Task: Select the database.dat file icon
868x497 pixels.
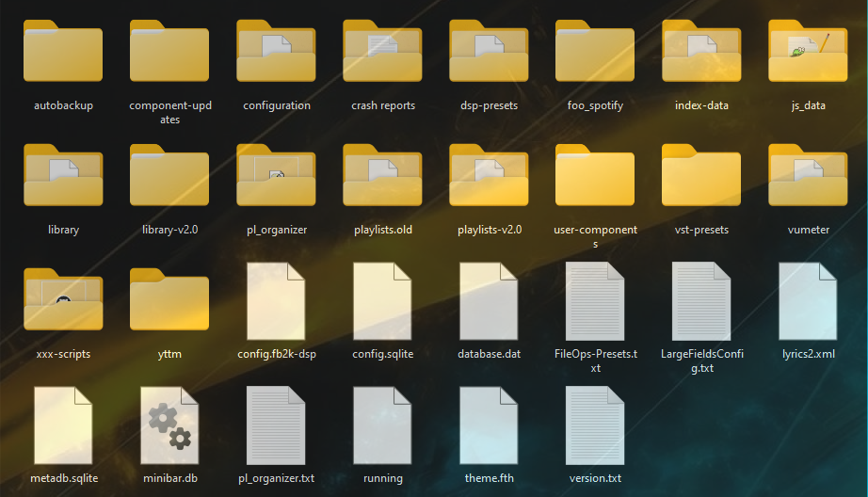Action: coord(489,301)
